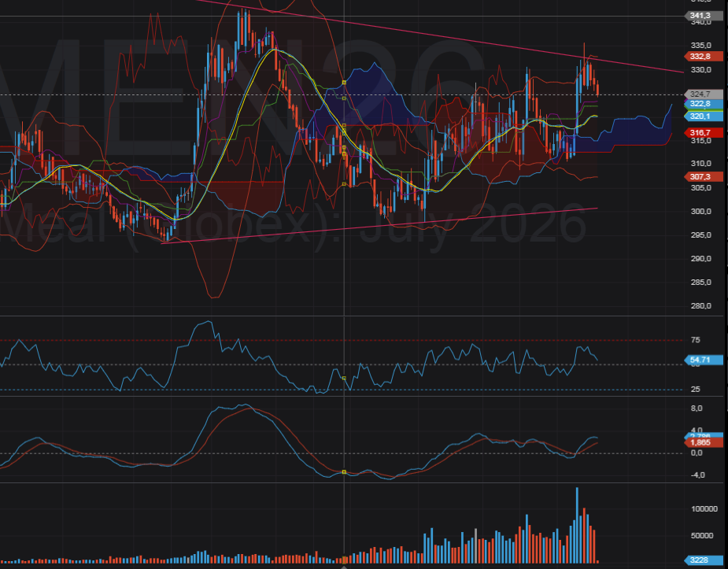Select the 324,7 current price label
Viewport: 728px width, 569px height.
[700, 94]
